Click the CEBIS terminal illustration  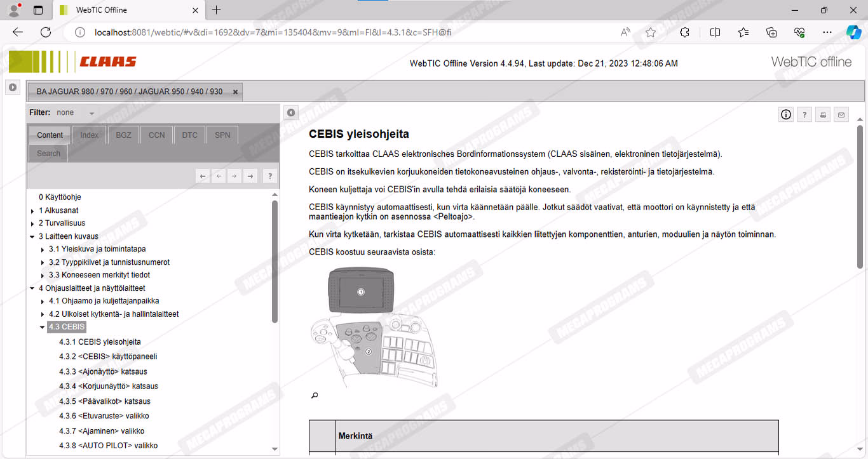(374, 327)
